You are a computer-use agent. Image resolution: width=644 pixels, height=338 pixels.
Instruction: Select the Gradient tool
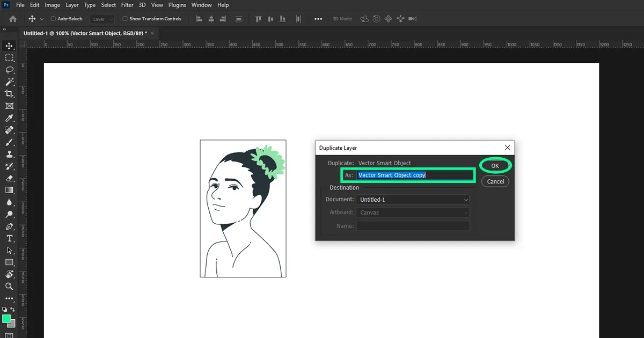[9, 191]
